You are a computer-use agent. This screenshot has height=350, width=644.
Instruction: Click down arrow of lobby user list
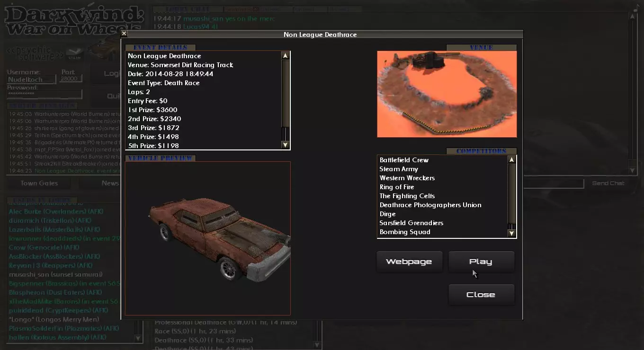[x=138, y=338]
